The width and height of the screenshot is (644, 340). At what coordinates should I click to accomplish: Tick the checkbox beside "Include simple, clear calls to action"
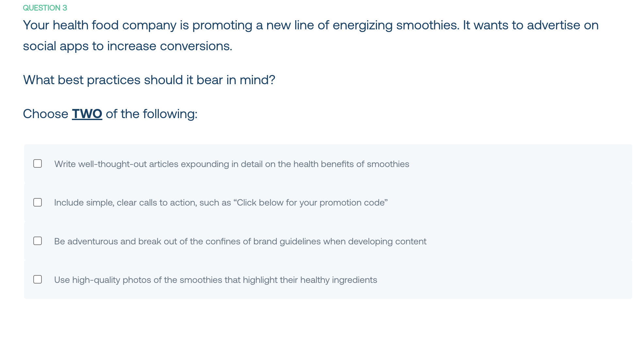[x=38, y=202]
